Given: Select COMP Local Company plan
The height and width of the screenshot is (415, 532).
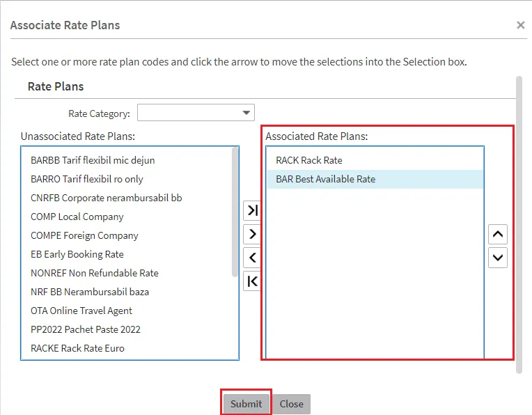Looking at the screenshot, I should (77, 217).
